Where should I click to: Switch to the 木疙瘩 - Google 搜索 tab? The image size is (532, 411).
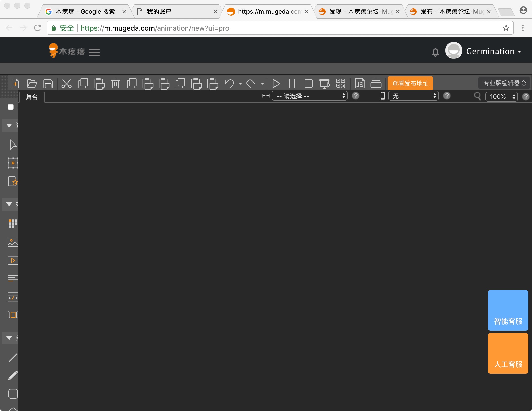85,11
